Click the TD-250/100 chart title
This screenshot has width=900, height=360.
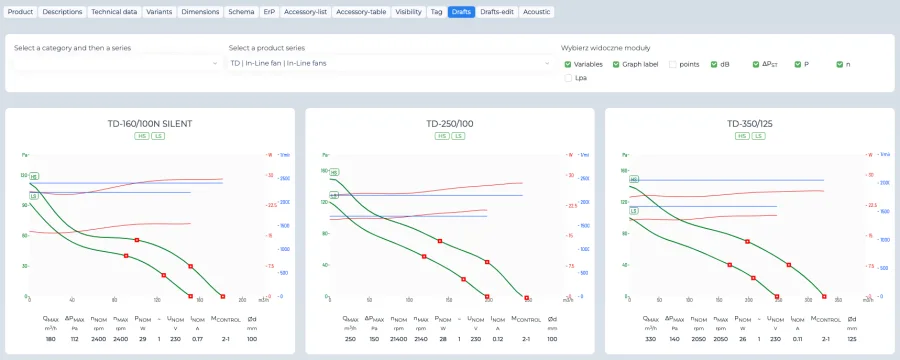pos(449,123)
